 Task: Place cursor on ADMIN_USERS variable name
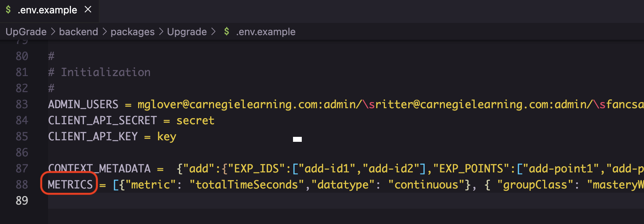[x=83, y=104]
